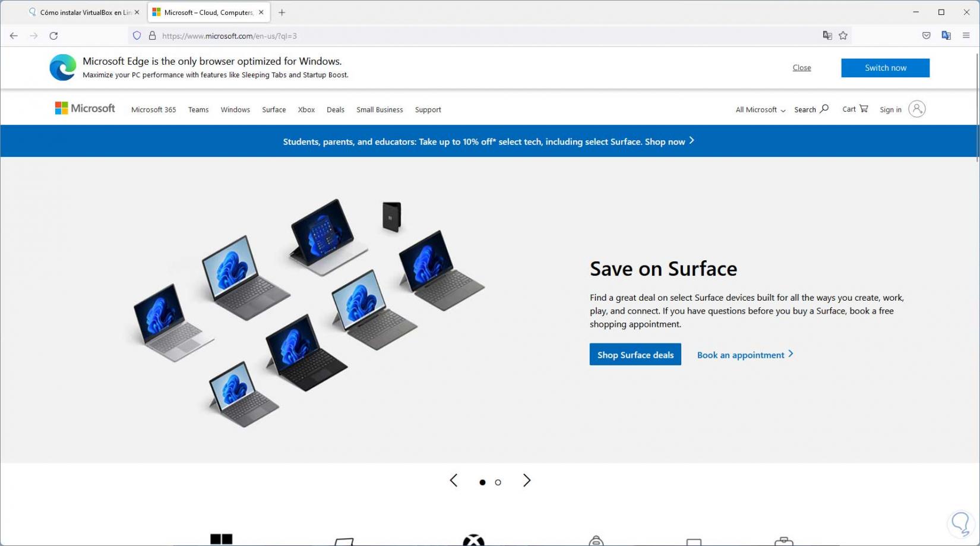This screenshot has width=980, height=546.
Task: Go to the next carousel slide
Action: click(x=527, y=481)
